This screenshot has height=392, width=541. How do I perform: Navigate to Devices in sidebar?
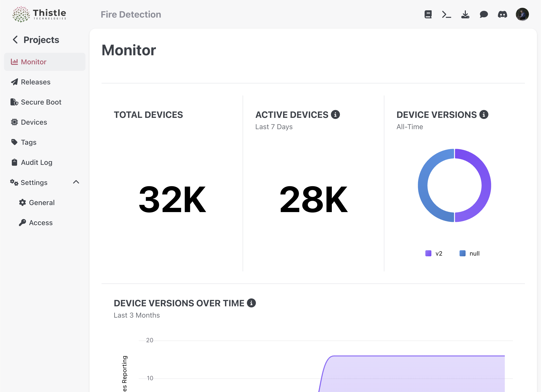[x=34, y=122]
